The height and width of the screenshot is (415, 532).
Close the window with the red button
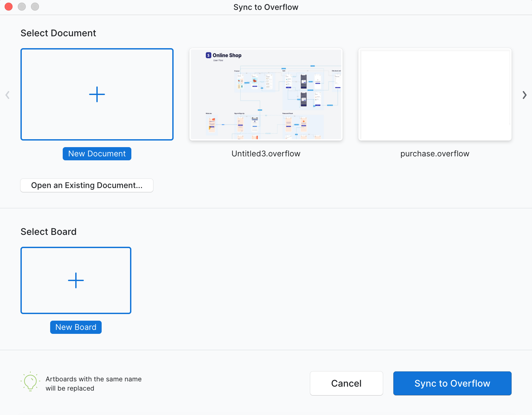point(9,7)
